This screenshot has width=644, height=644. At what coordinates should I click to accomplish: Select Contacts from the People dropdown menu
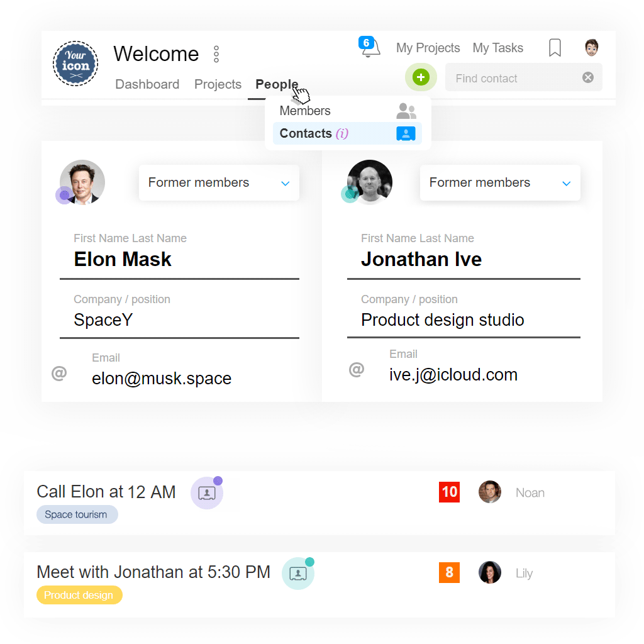click(x=306, y=133)
